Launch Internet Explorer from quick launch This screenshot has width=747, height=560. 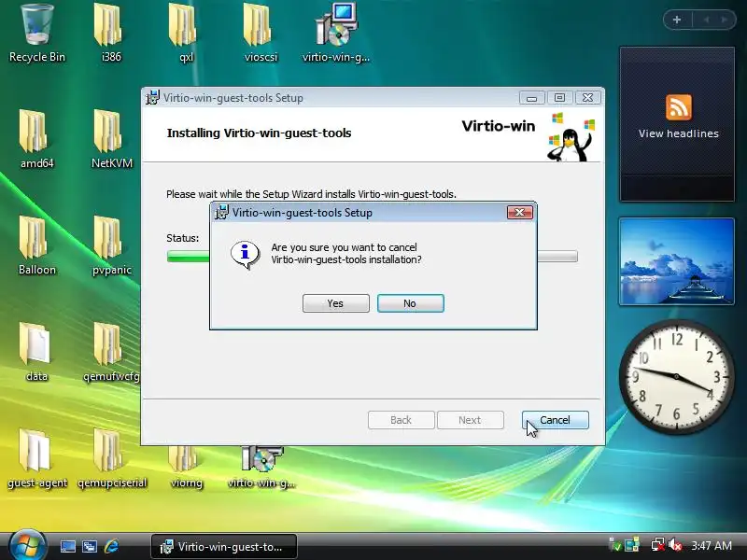point(111,546)
